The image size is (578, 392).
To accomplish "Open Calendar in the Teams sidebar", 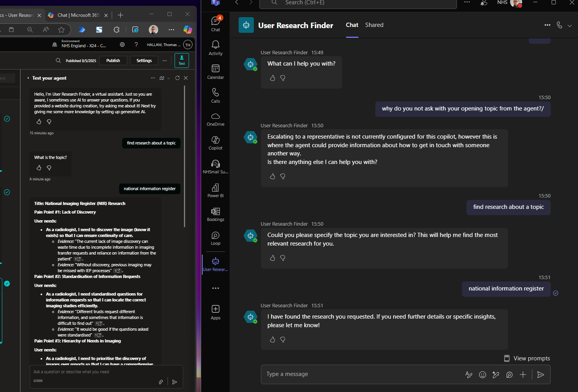I will 216,71.
